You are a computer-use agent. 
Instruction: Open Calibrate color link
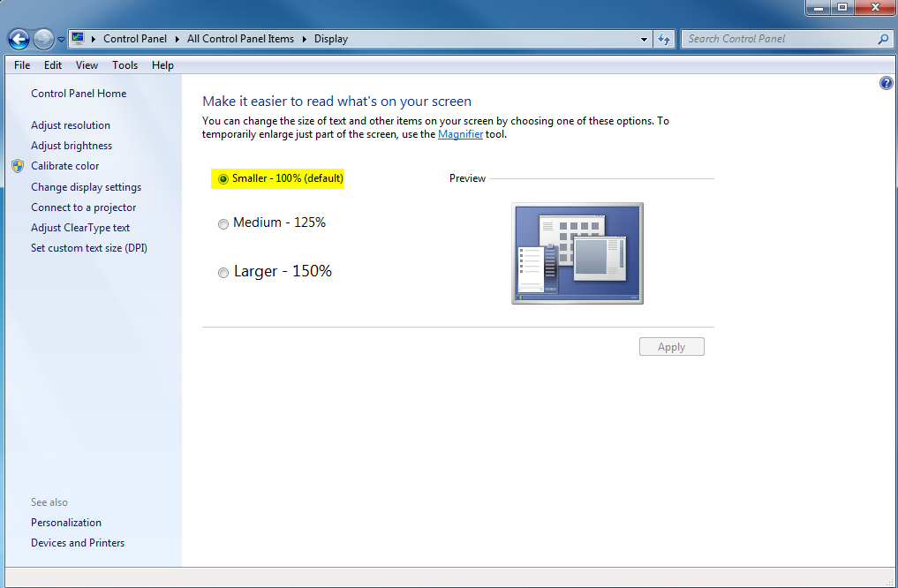[x=64, y=166]
